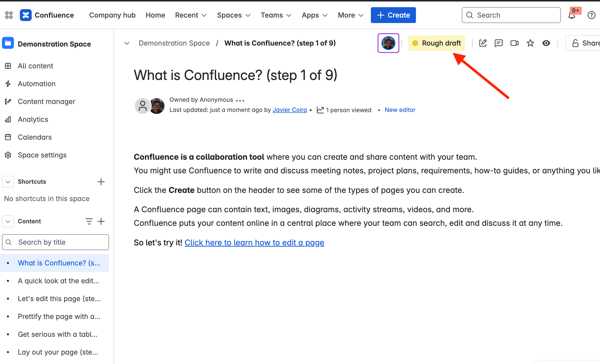The width and height of the screenshot is (600, 364).
Task: Collapse the Shortcuts section
Action: 8,182
